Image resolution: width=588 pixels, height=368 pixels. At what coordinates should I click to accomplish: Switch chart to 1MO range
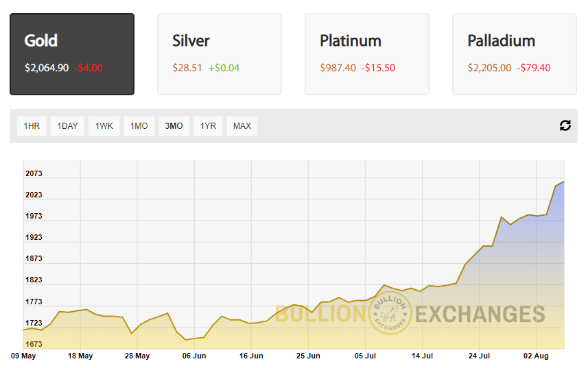click(139, 126)
